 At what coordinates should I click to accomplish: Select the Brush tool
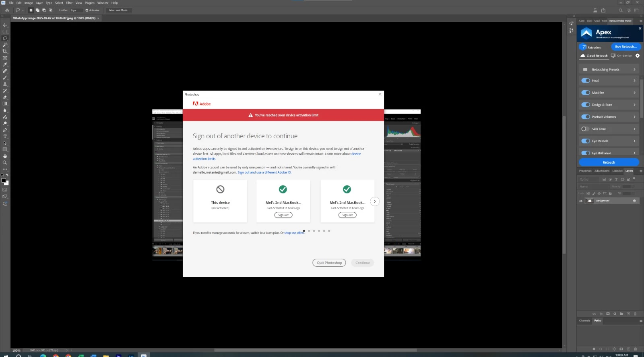tap(5, 77)
